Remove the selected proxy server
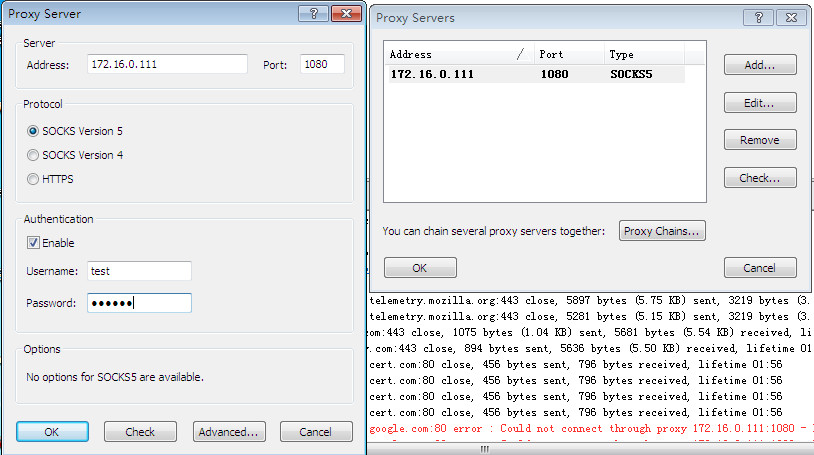The image size is (814, 455). click(x=759, y=140)
